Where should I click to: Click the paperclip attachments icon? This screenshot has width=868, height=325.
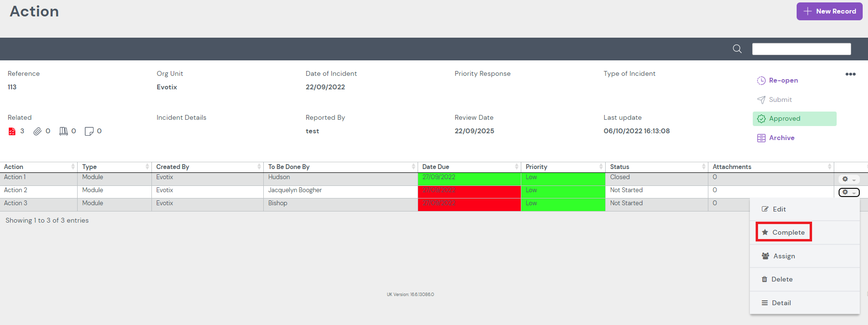(37, 131)
